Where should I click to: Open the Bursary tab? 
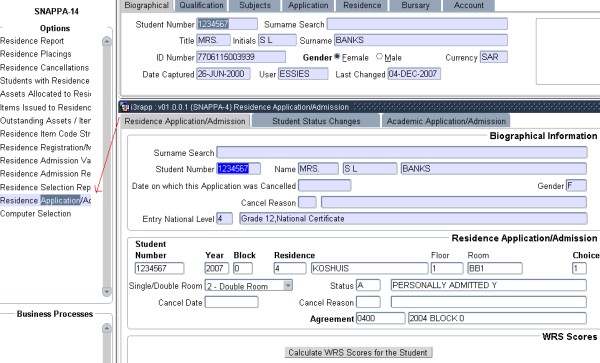click(x=415, y=5)
